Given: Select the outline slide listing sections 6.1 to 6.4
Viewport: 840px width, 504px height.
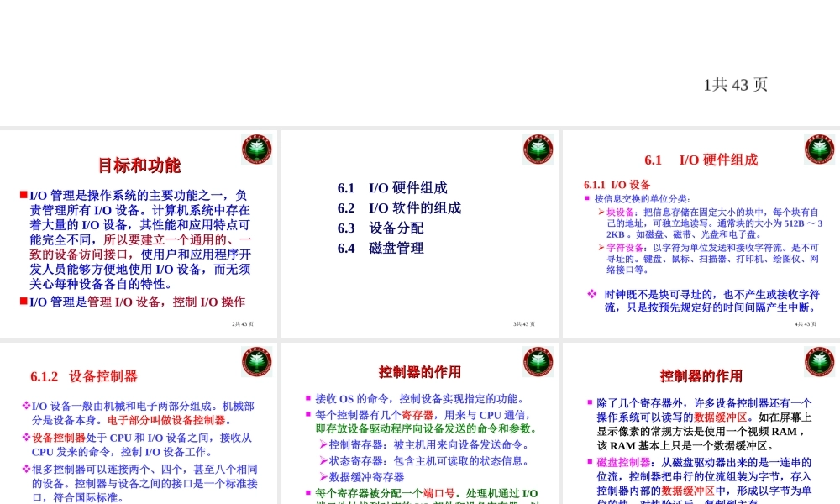Looking at the screenshot, I should click(419, 234).
